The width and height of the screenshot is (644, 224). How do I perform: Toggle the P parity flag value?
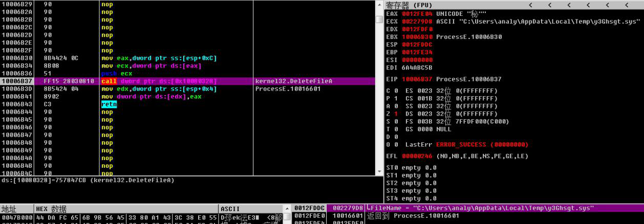[396, 99]
